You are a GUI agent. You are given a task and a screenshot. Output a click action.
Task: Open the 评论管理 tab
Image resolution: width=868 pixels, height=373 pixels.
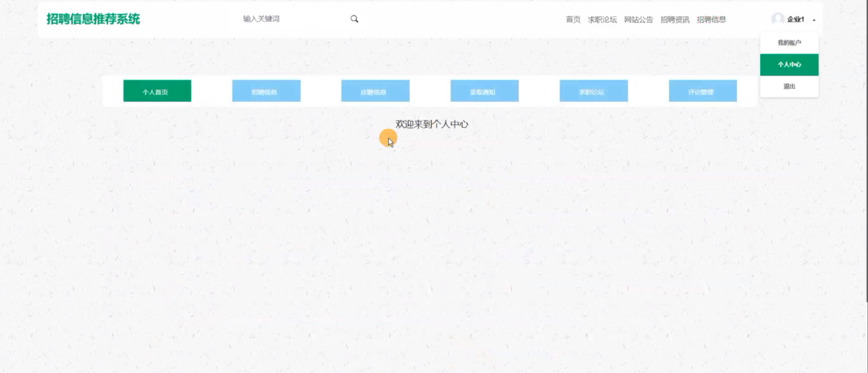point(703,91)
